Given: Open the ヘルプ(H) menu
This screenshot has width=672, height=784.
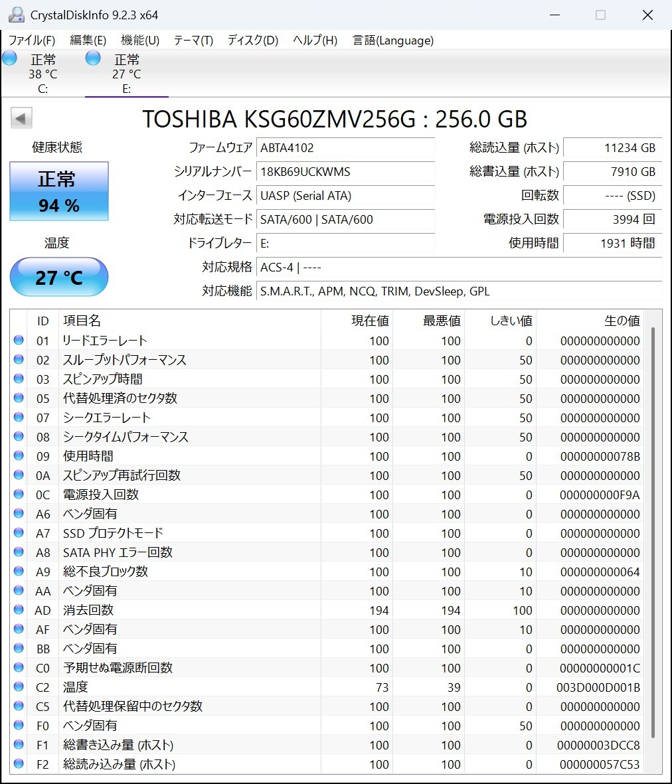Looking at the screenshot, I should coord(315,40).
